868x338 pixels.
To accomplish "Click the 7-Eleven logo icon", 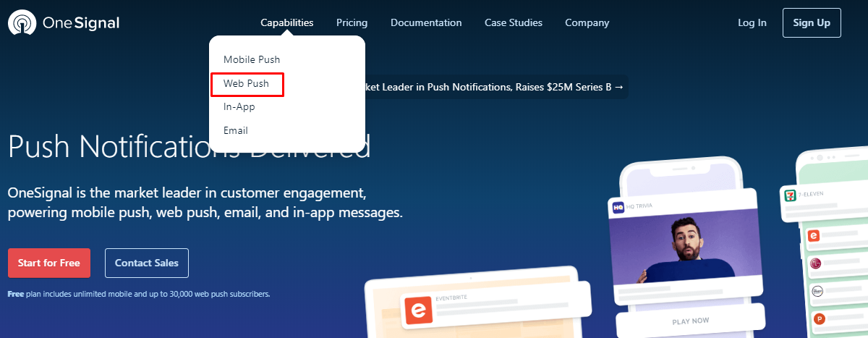I will [789, 194].
